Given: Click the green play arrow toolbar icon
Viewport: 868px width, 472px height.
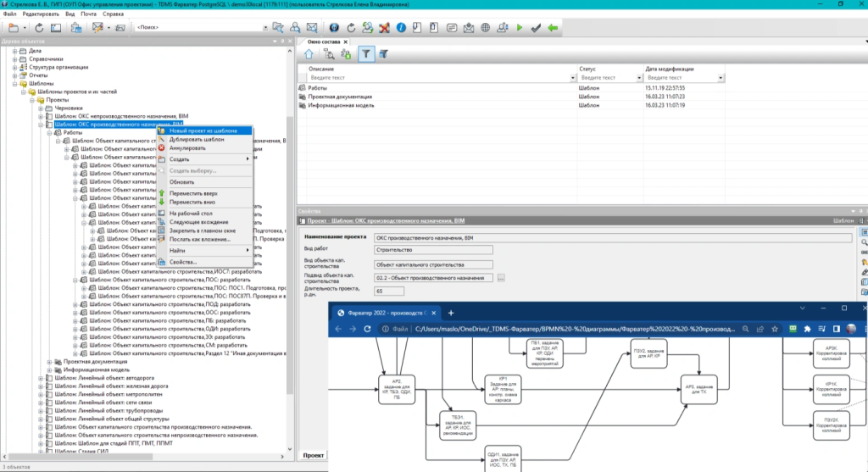Looking at the screenshot, I should (x=520, y=28).
